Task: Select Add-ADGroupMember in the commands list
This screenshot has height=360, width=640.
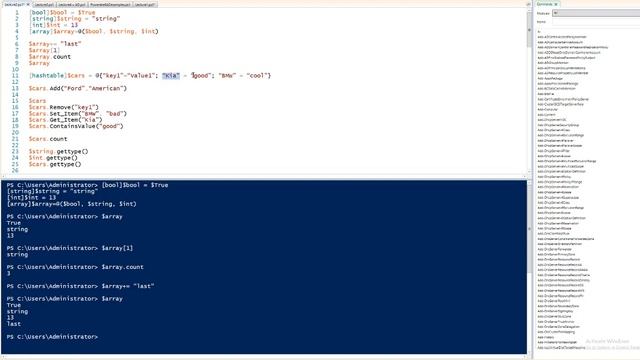Action: 553,63
